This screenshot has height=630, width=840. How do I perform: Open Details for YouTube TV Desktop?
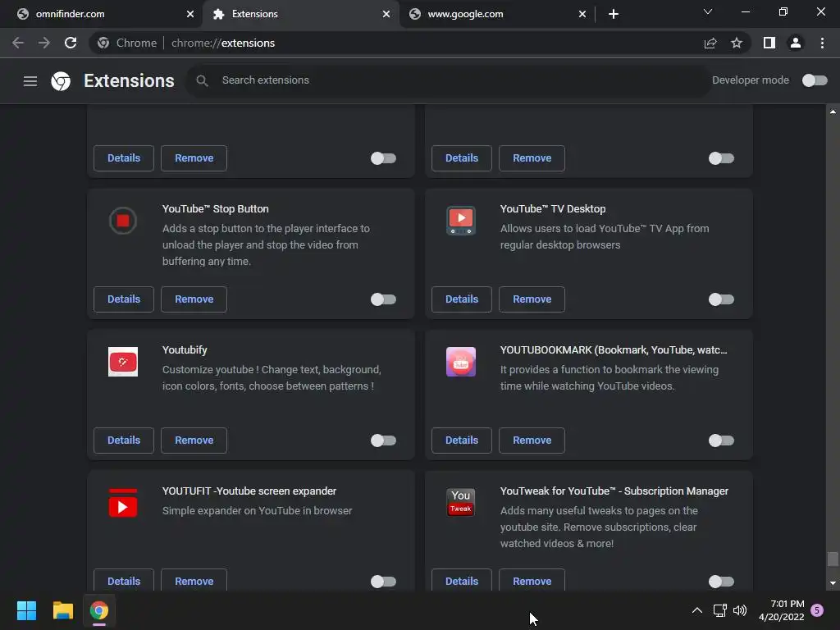(x=462, y=299)
